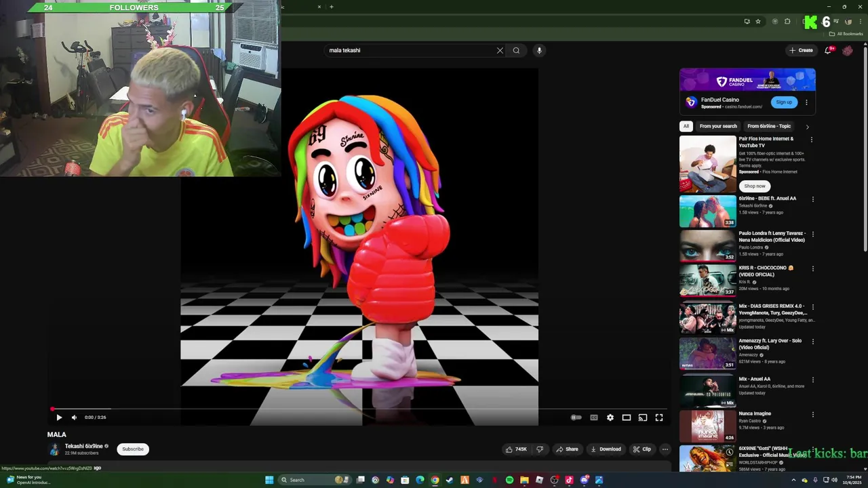Open KRIS R - CHOCOCONO video thumbnail
868x488 pixels.
[707, 280]
